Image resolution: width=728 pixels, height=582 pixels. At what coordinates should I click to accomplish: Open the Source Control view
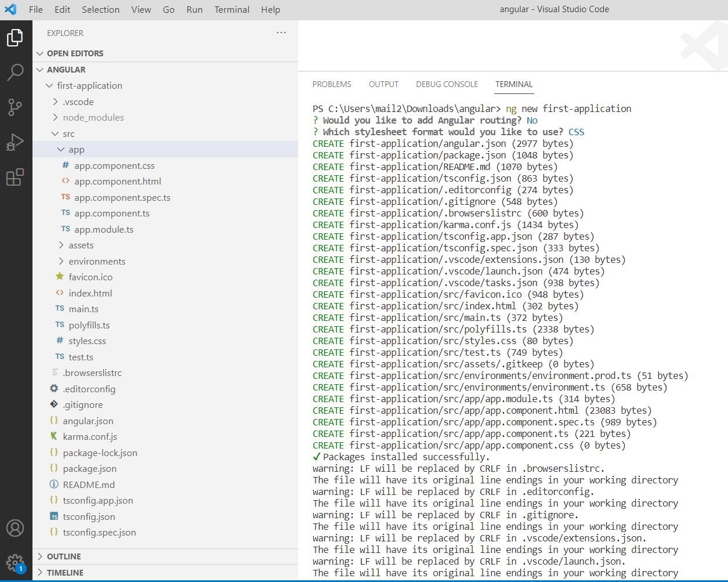point(15,107)
